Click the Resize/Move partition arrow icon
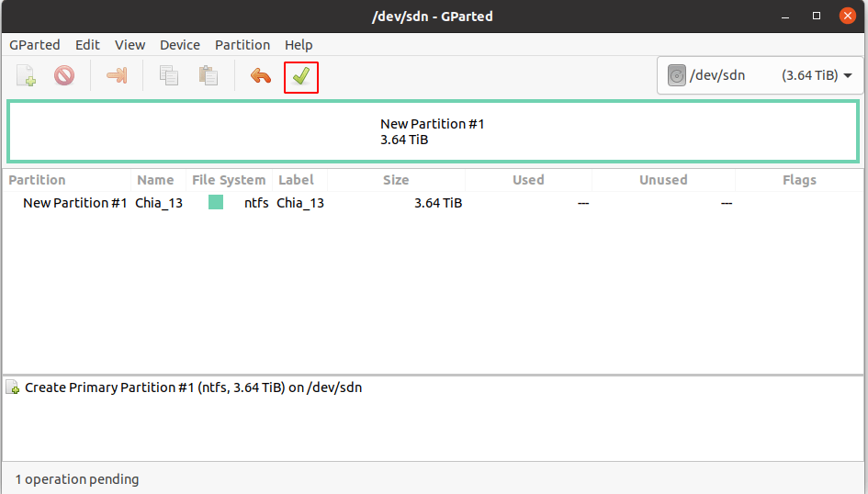The width and height of the screenshot is (868, 494). pos(117,75)
